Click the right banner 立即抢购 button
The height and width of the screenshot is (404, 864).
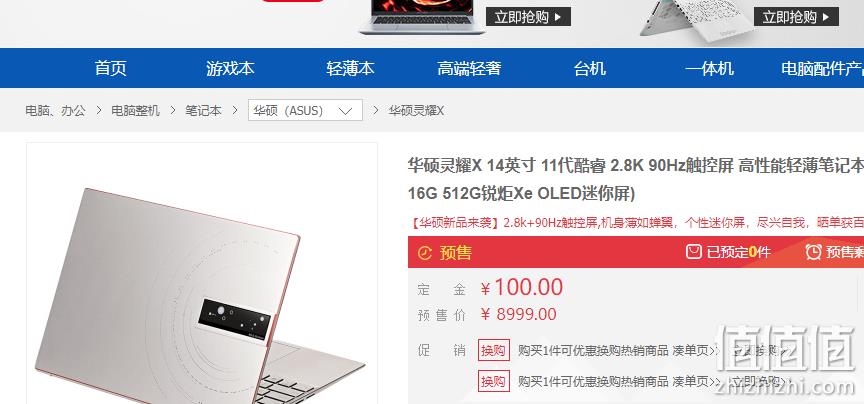(x=796, y=17)
